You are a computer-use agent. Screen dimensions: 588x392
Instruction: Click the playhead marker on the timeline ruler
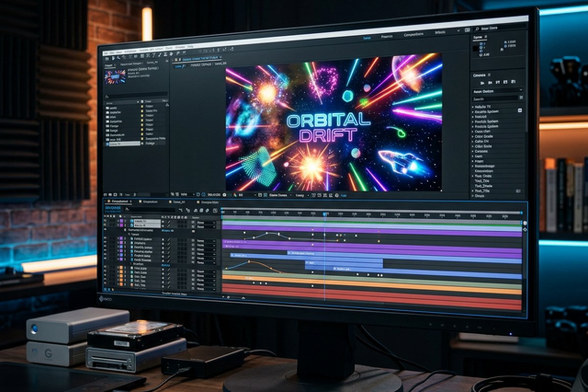325,214
